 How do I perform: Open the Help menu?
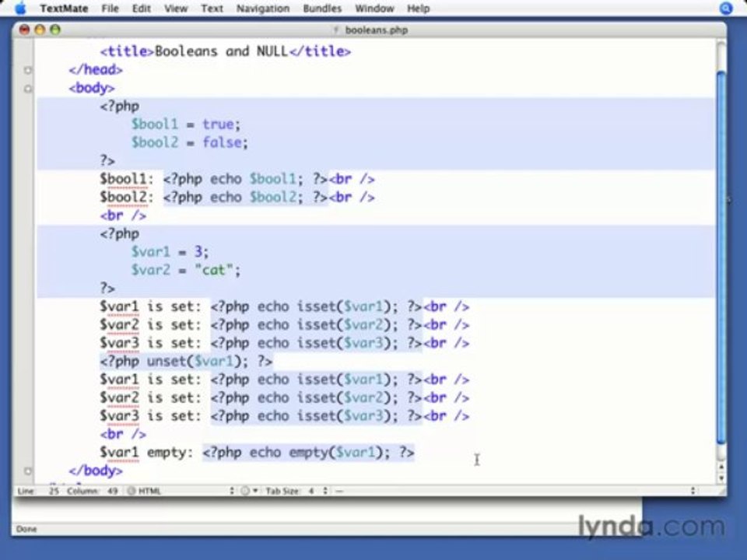click(419, 8)
